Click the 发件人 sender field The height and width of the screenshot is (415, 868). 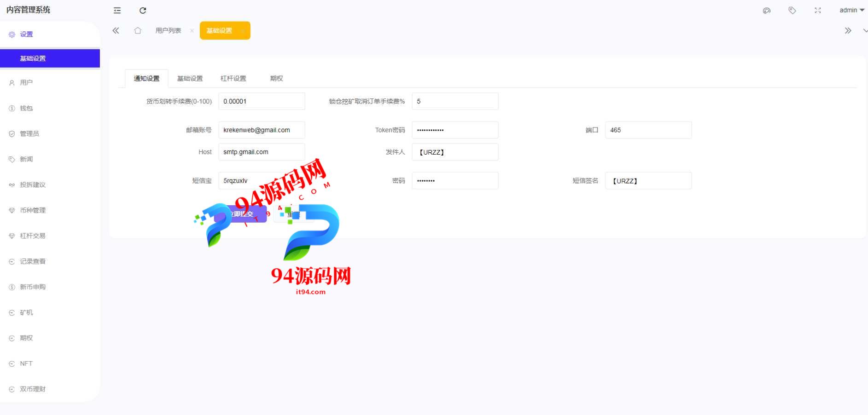(455, 152)
